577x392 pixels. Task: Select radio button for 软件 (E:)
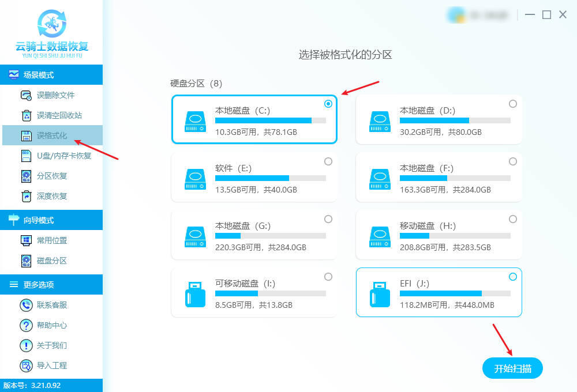pyautogui.click(x=328, y=161)
